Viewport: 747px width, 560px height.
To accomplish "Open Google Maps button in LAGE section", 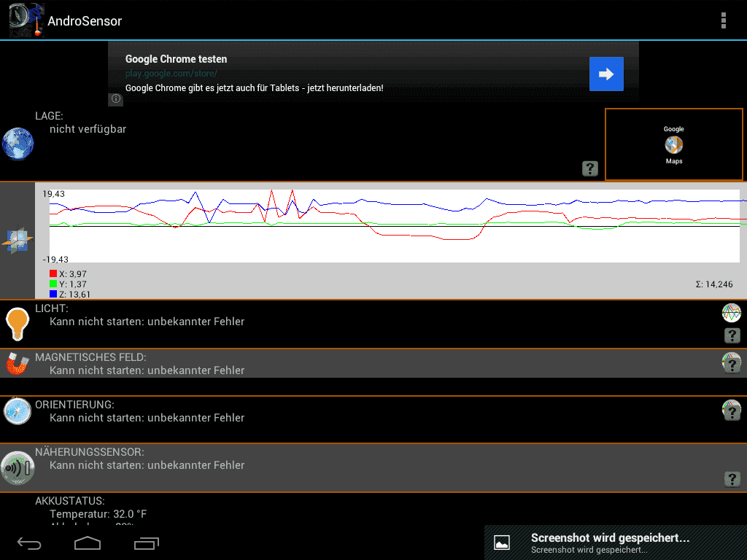I will click(x=673, y=144).
